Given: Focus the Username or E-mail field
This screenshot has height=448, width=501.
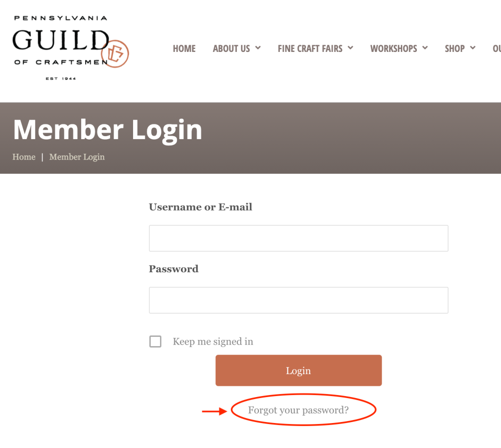Looking at the screenshot, I should click(298, 238).
